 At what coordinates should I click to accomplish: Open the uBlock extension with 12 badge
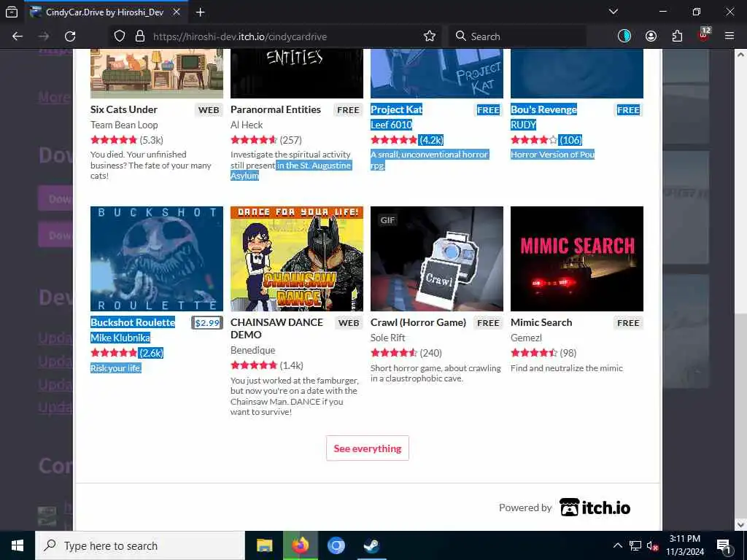(704, 35)
